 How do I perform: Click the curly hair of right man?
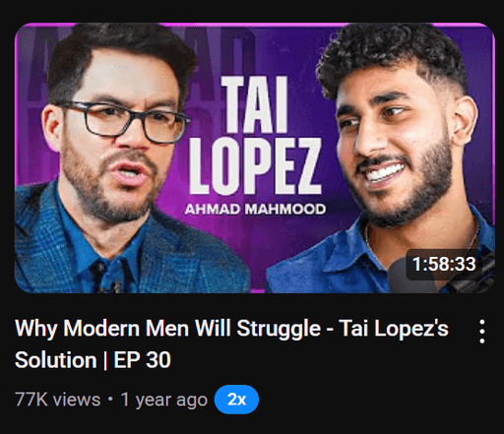(392, 56)
